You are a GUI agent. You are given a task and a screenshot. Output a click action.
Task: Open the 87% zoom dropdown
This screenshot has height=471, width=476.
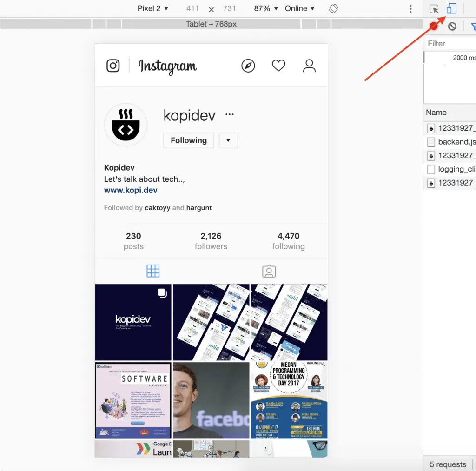pyautogui.click(x=266, y=8)
